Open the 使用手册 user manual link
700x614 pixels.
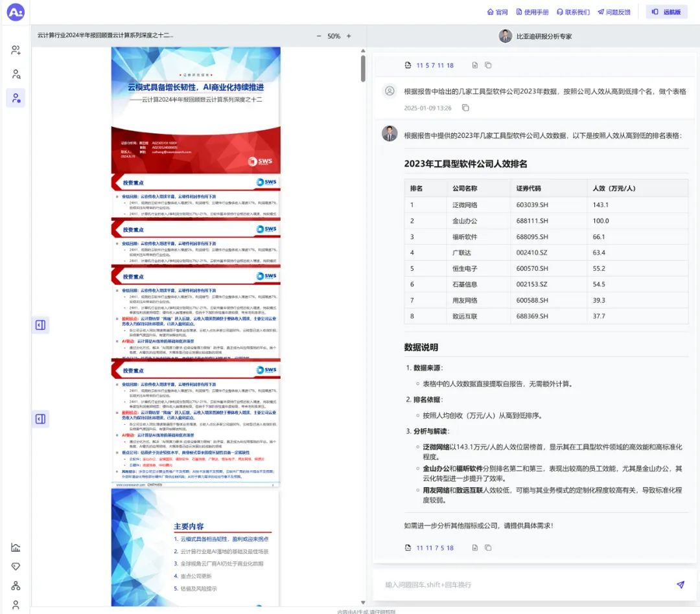pos(532,12)
